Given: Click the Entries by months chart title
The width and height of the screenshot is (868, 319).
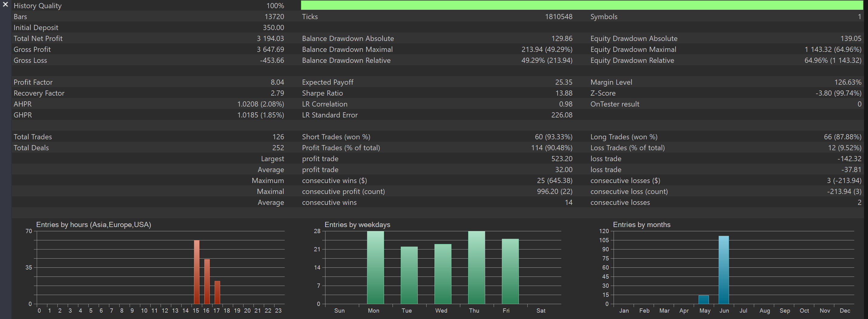Looking at the screenshot, I should (x=642, y=225).
